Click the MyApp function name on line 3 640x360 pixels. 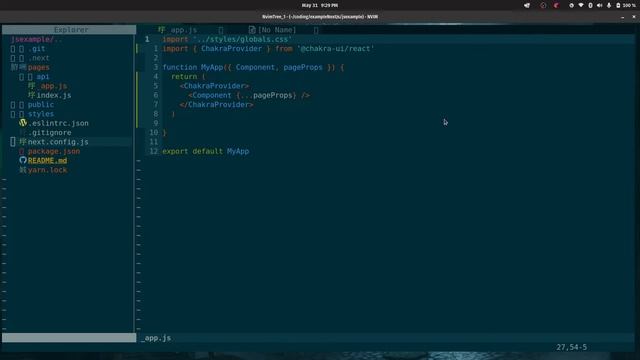tap(211, 67)
